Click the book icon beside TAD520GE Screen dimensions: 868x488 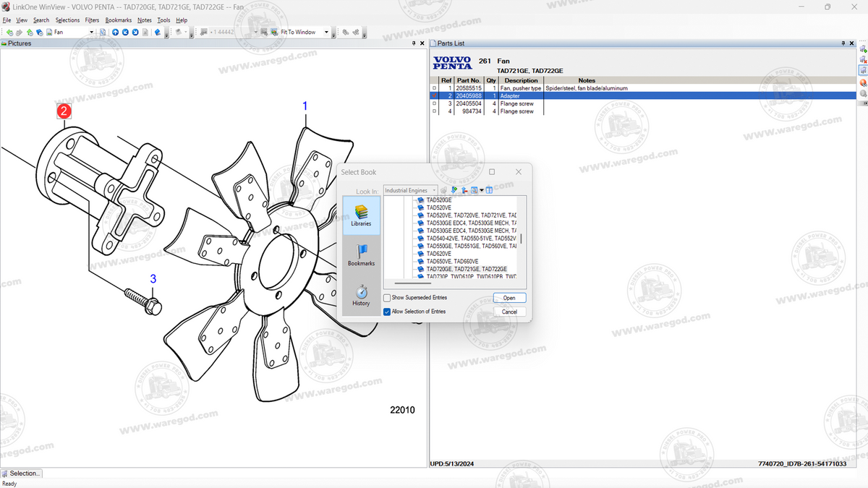point(420,200)
